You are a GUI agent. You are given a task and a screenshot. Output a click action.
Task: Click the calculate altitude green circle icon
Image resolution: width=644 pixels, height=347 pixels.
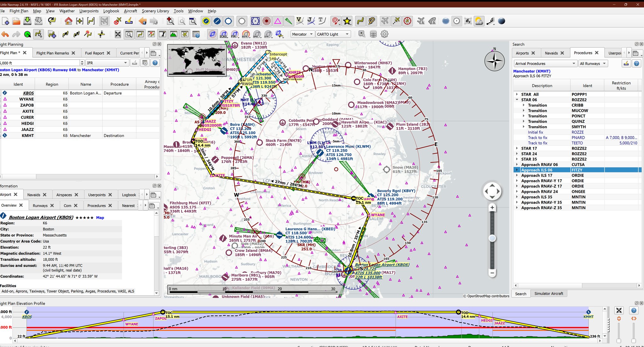(x=27, y=34)
